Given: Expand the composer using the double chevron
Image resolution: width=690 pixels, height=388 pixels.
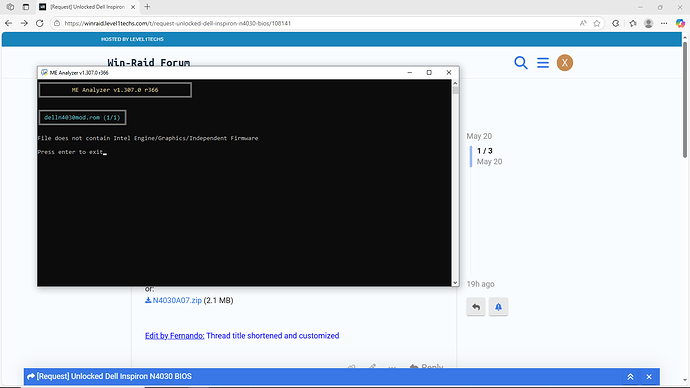Looking at the screenshot, I should 630,377.
